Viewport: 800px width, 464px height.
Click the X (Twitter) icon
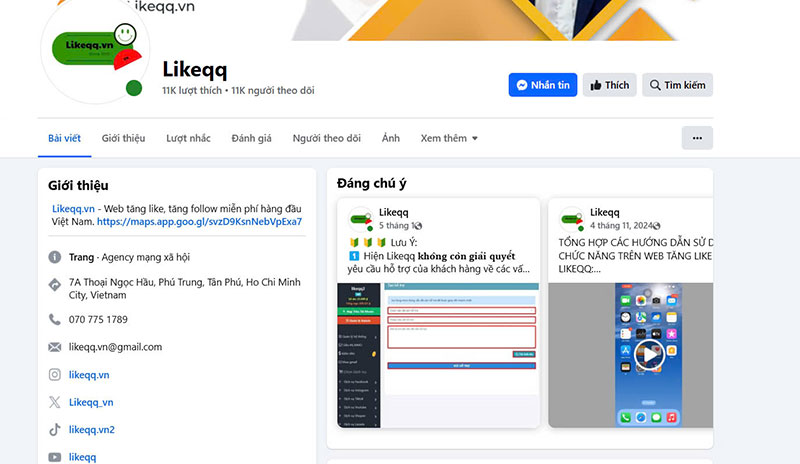point(55,402)
